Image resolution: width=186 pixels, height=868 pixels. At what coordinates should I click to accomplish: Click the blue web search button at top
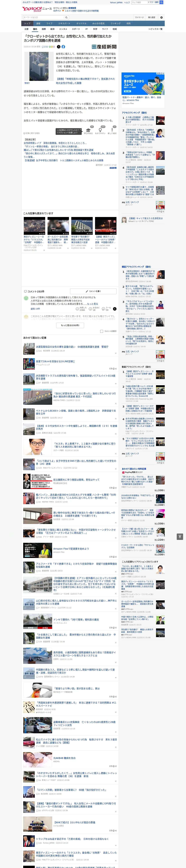tap(161, 2)
